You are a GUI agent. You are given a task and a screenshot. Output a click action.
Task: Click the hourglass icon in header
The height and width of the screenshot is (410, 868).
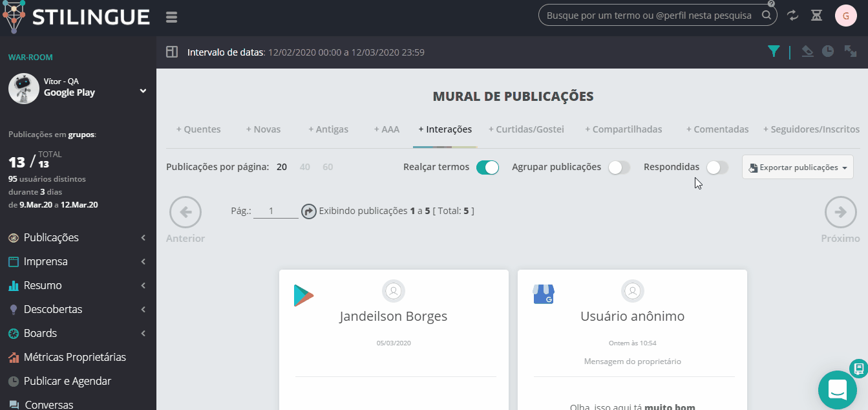(816, 16)
